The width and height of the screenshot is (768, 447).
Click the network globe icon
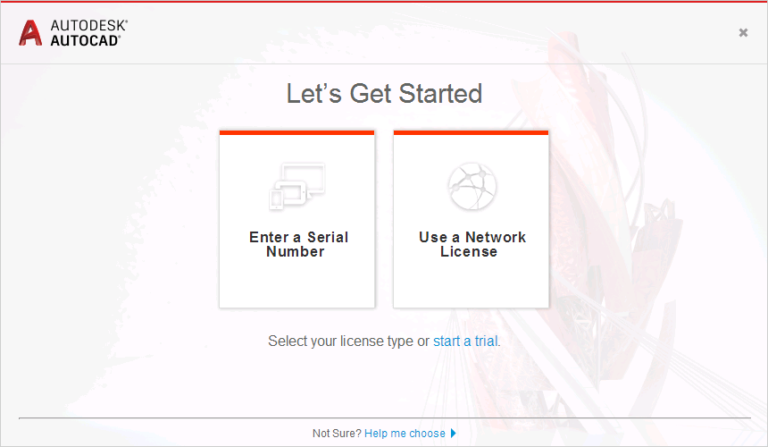(x=472, y=186)
